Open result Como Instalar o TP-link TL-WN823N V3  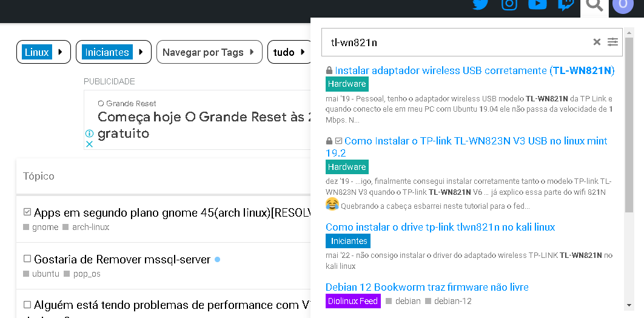[x=466, y=147]
